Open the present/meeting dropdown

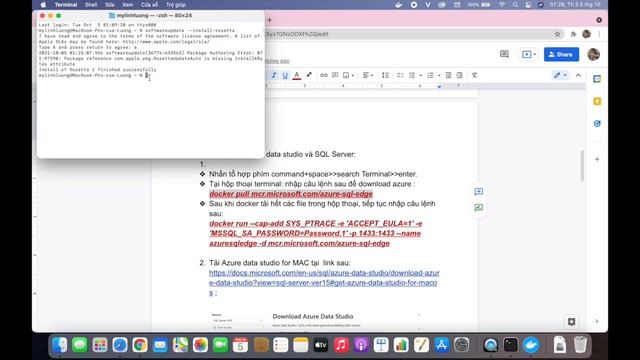click(x=529, y=54)
